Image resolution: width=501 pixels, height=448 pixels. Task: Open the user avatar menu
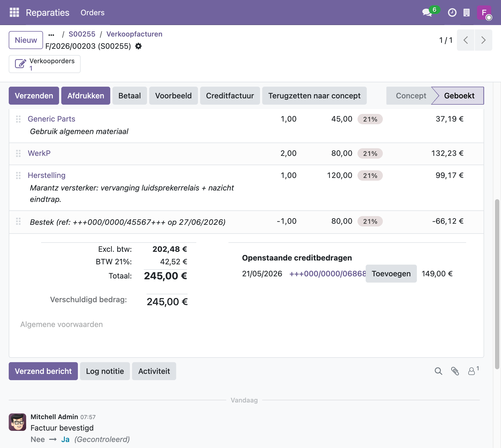coord(484,13)
